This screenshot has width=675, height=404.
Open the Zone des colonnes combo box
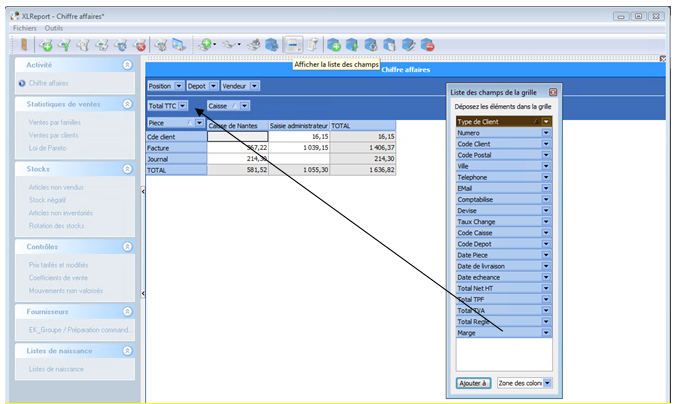546,382
